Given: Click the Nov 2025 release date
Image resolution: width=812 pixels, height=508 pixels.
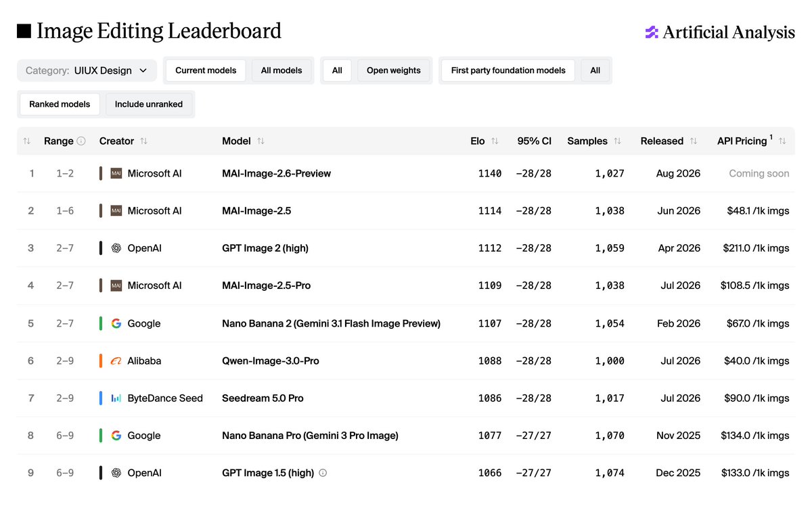Looking at the screenshot, I should click(679, 436).
